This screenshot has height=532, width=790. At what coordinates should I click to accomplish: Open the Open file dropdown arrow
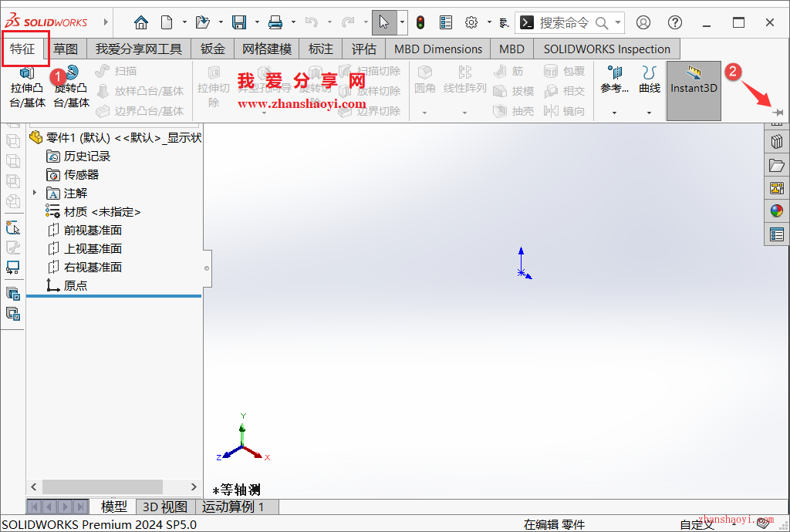221,22
